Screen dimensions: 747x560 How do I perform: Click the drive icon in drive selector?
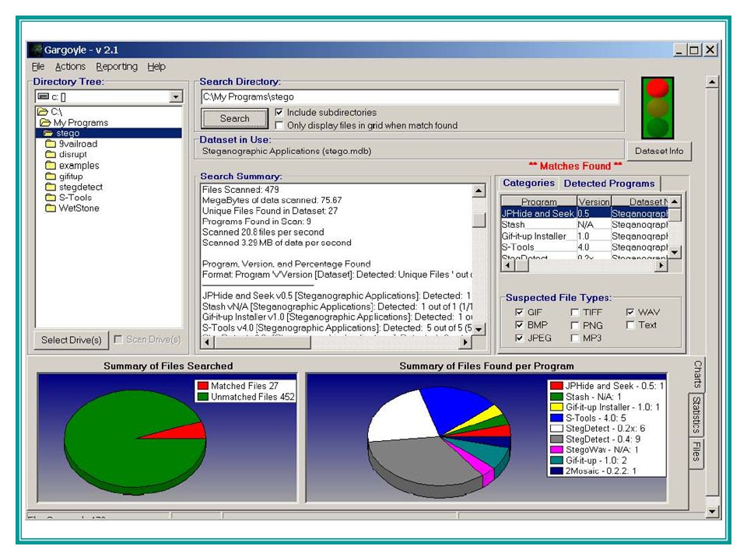tap(43, 96)
